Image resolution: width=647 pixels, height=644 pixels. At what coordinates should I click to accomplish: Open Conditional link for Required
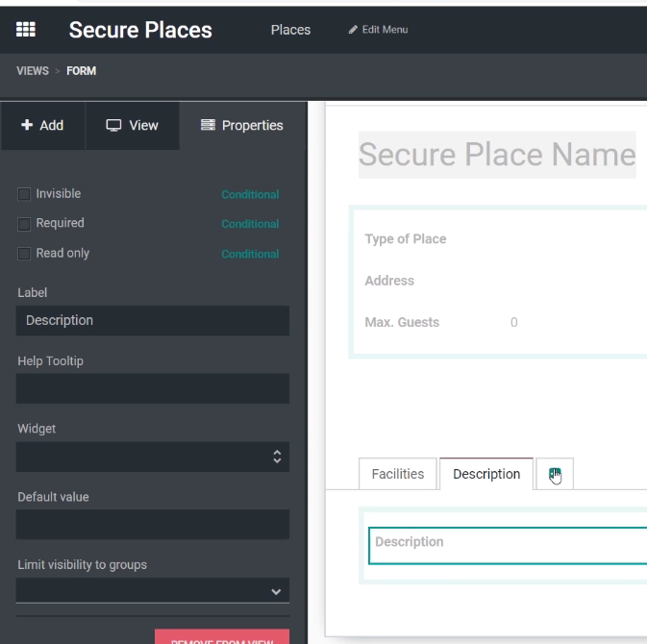coord(250,224)
